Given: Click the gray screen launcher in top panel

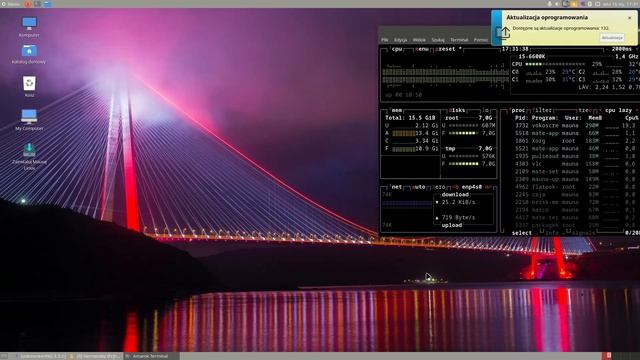Looking at the screenshot, I should tap(38, 4).
